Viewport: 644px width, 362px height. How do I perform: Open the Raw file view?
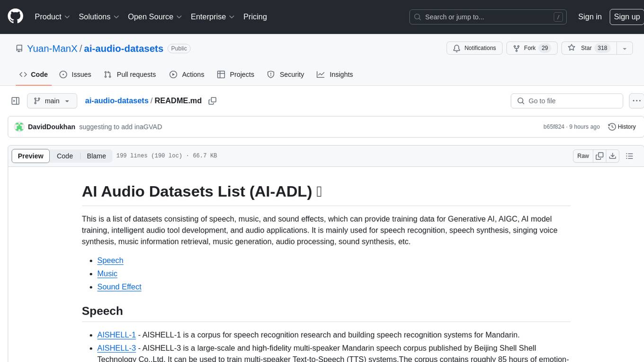583,156
